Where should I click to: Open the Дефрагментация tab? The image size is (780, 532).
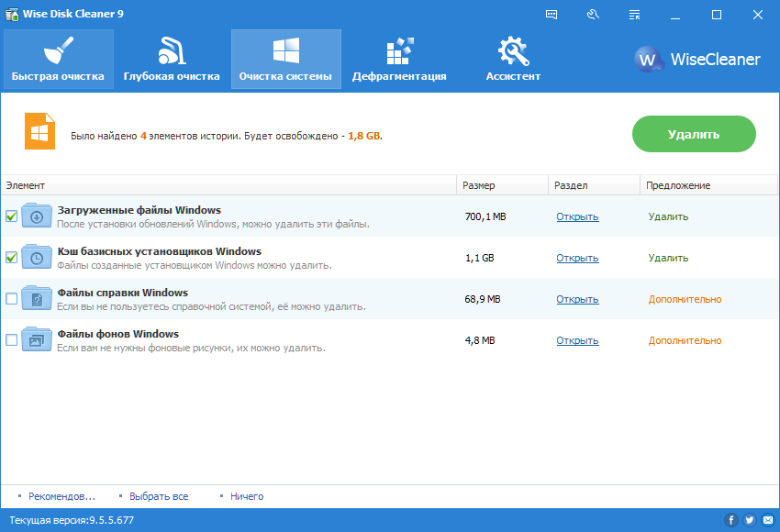point(399,60)
